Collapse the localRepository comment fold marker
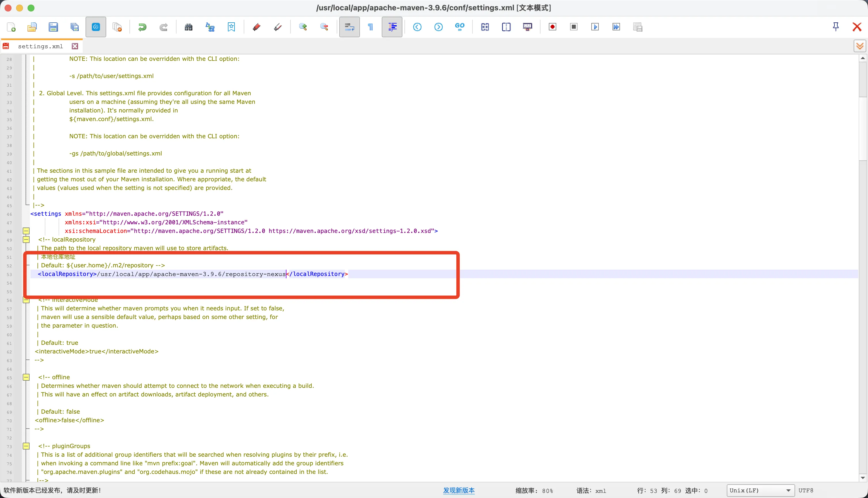The height and width of the screenshot is (498, 868). tap(26, 240)
